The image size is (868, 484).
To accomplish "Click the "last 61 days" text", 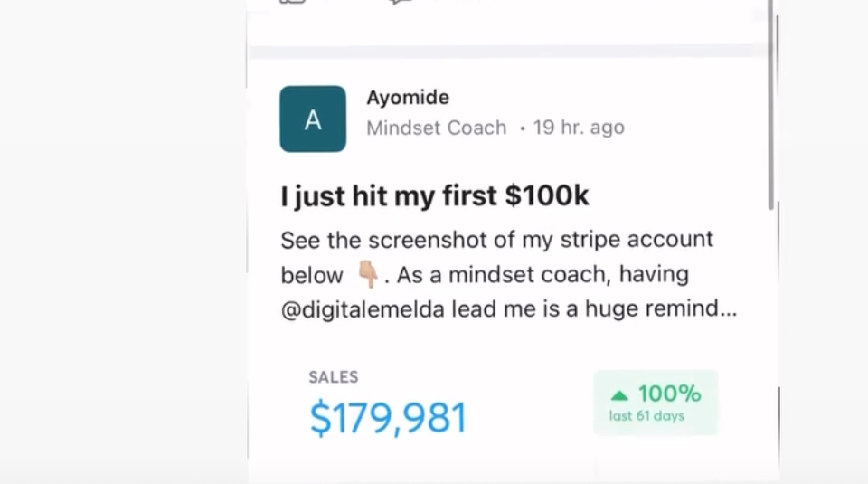I will (x=646, y=416).
